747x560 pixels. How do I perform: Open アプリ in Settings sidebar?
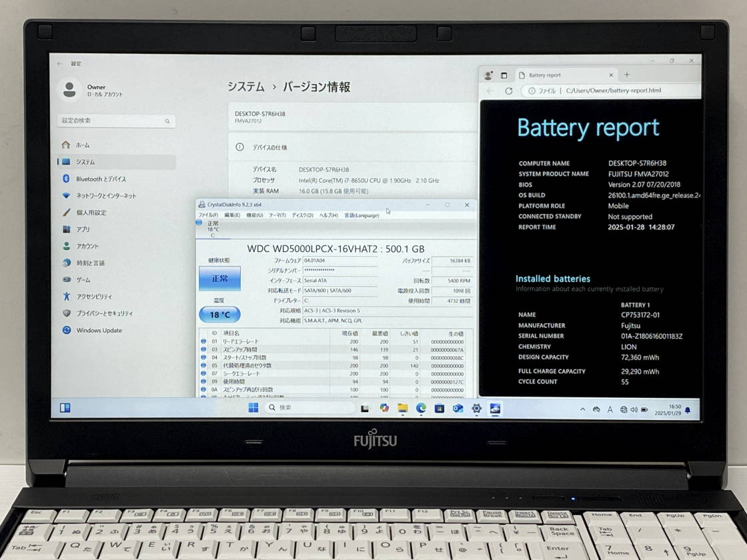tap(116, 229)
